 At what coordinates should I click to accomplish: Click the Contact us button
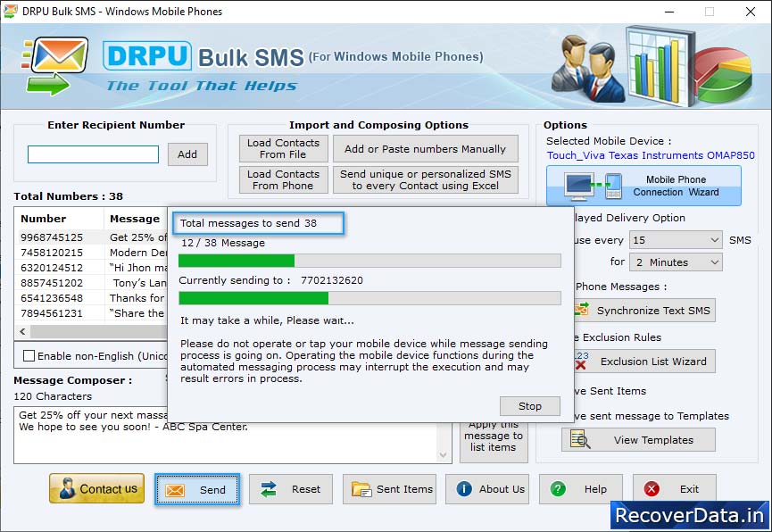click(97, 488)
